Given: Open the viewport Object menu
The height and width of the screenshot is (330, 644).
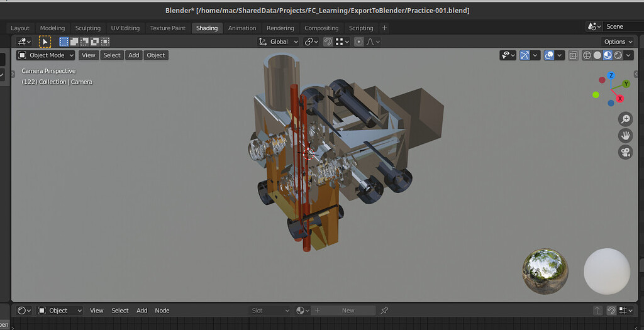Looking at the screenshot, I should coord(156,55).
